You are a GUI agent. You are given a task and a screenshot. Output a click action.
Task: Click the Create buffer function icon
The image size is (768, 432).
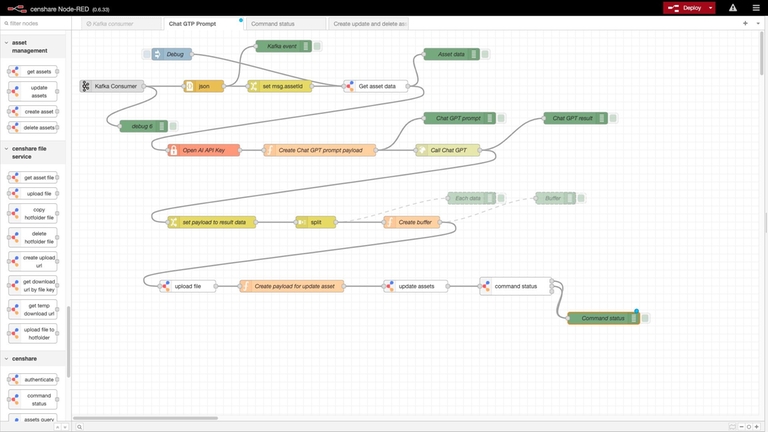click(x=389, y=222)
